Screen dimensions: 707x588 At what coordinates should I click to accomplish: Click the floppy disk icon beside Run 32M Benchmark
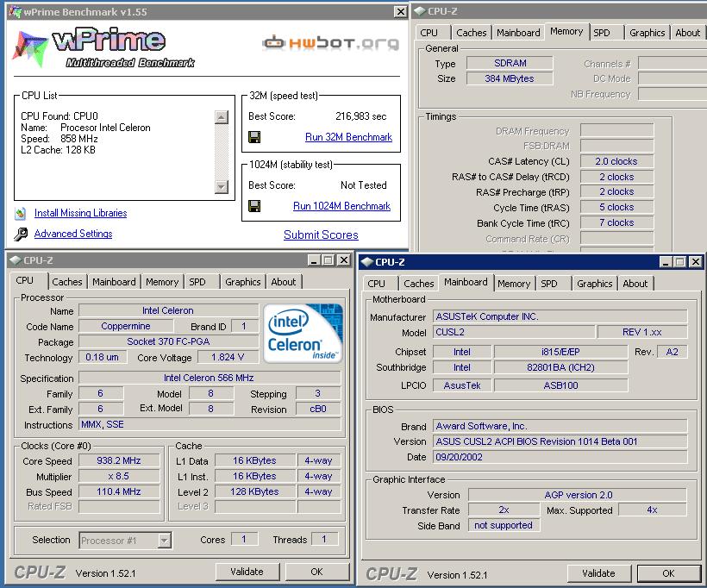[254, 137]
